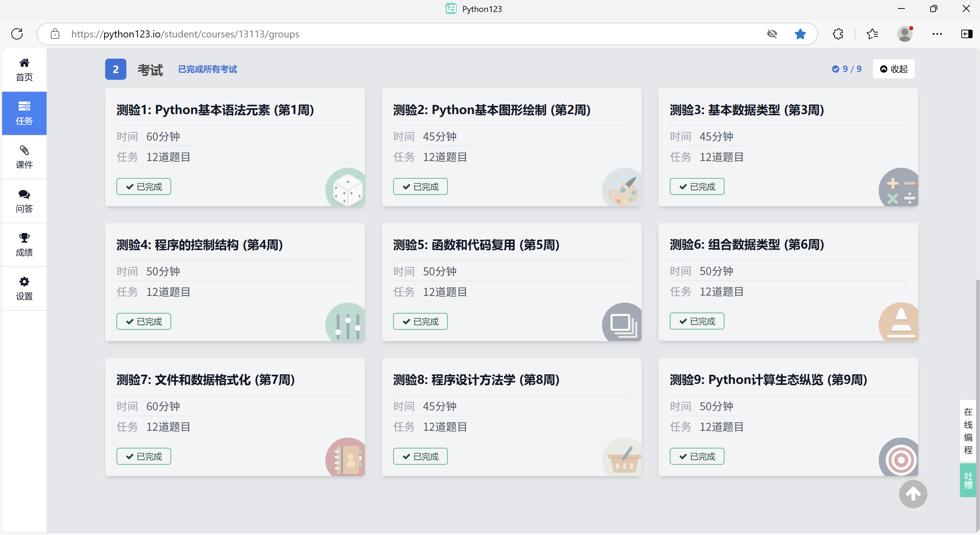
Task: Click the 9 / 9 progress indicator
Action: click(847, 69)
